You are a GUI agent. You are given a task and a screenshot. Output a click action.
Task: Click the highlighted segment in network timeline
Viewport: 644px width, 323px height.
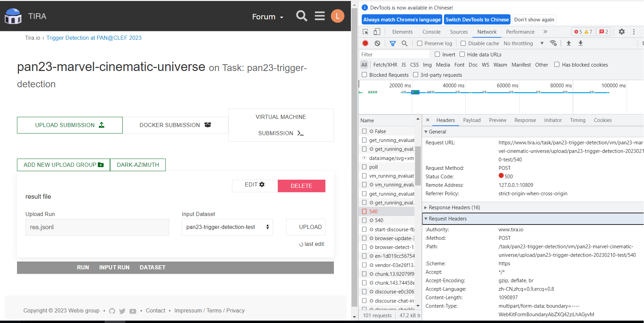click(415, 92)
